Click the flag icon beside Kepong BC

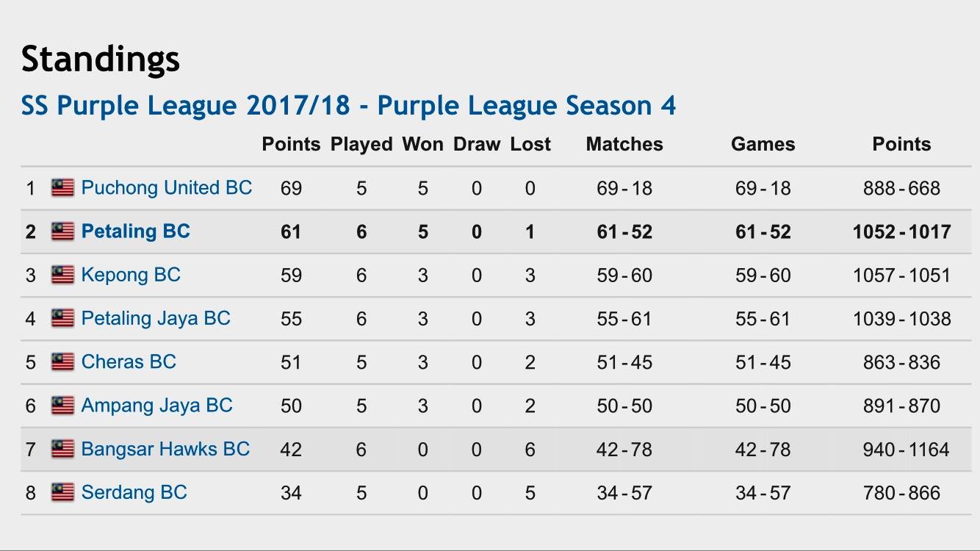pyautogui.click(x=62, y=275)
